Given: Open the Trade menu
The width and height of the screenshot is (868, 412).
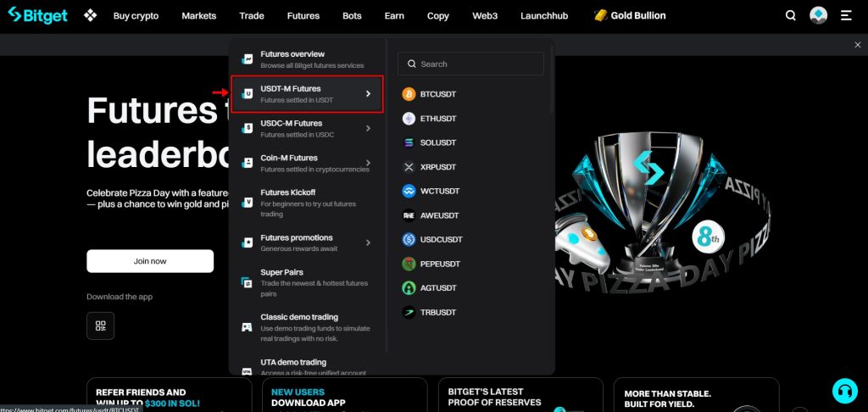Looking at the screenshot, I should click(x=251, y=15).
